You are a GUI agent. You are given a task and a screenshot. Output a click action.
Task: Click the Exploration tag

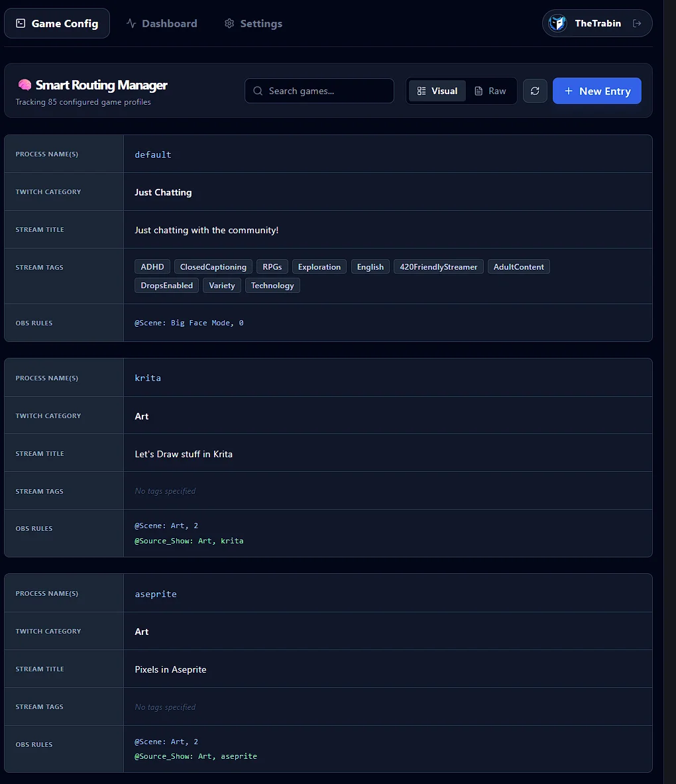coord(319,267)
